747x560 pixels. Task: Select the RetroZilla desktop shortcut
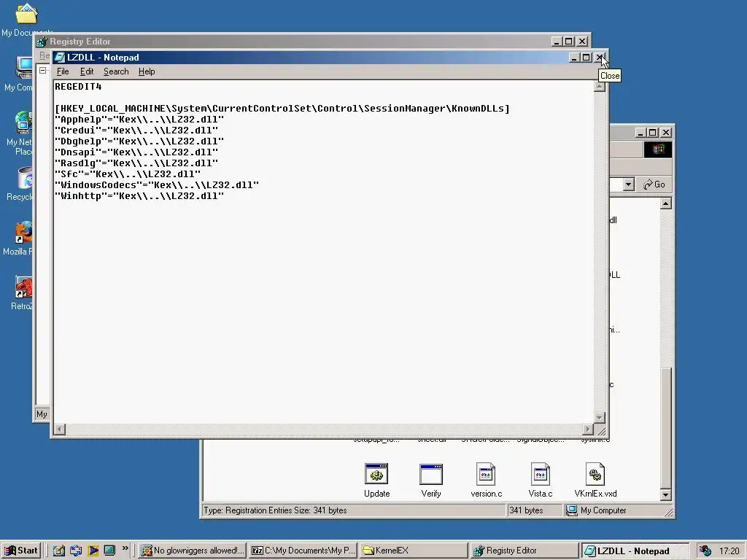[23, 287]
